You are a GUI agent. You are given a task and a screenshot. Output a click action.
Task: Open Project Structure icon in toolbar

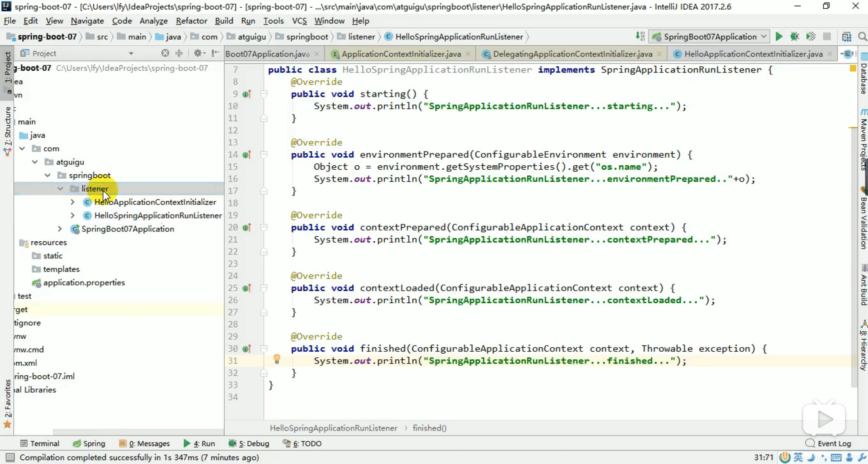847,36
